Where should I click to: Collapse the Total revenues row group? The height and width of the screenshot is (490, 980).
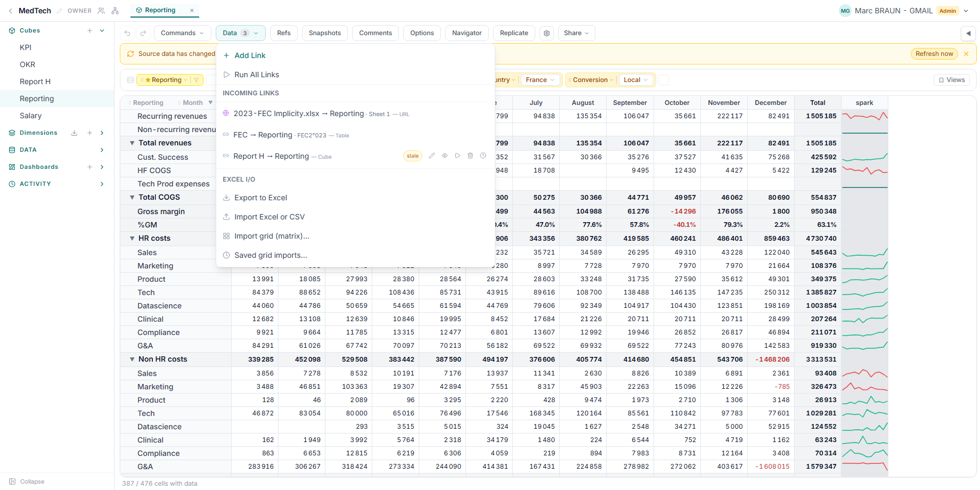[132, 143]
